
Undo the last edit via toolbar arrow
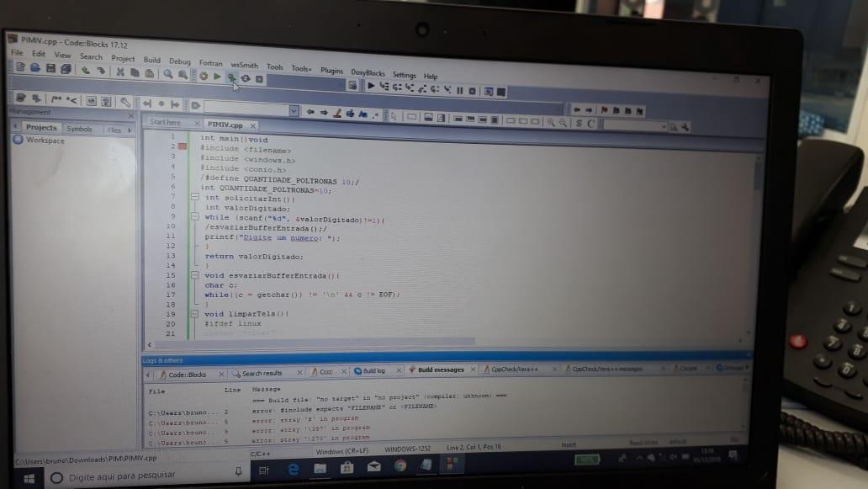[86, 71]
